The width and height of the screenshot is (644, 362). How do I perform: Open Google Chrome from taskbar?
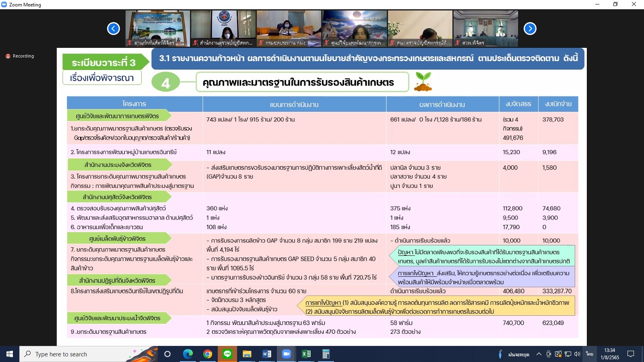coord(208,354)
